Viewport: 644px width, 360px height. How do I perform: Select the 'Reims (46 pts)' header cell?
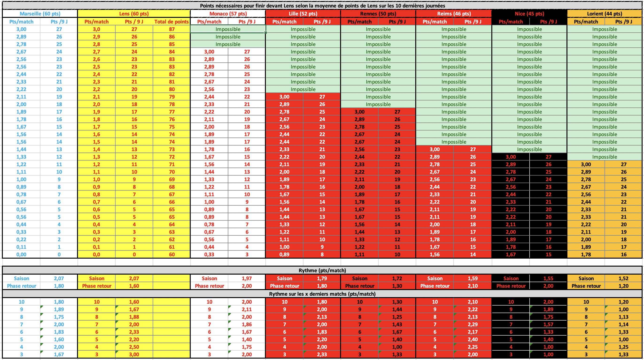click(454, 14)
